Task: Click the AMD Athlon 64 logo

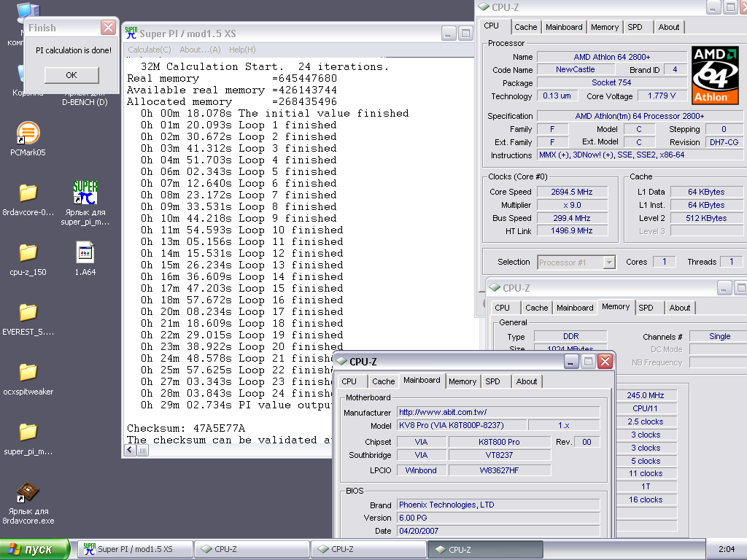Action: tap(715, 75)
